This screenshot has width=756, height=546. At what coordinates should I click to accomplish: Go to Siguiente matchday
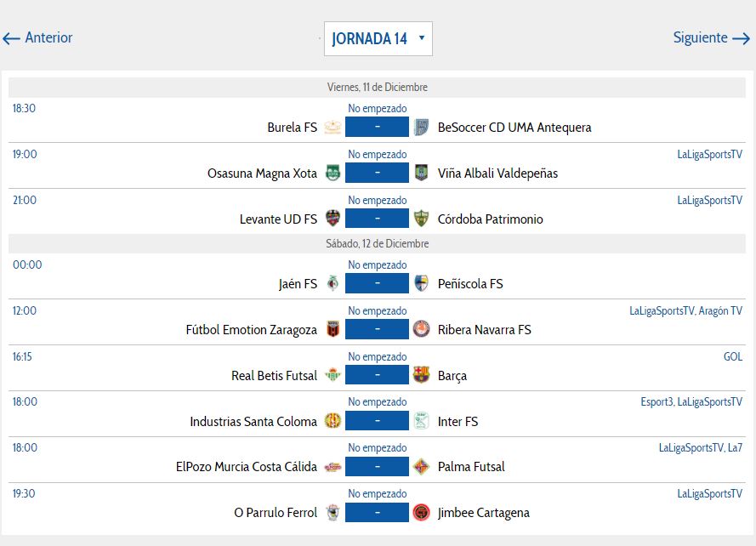(711, 38)
